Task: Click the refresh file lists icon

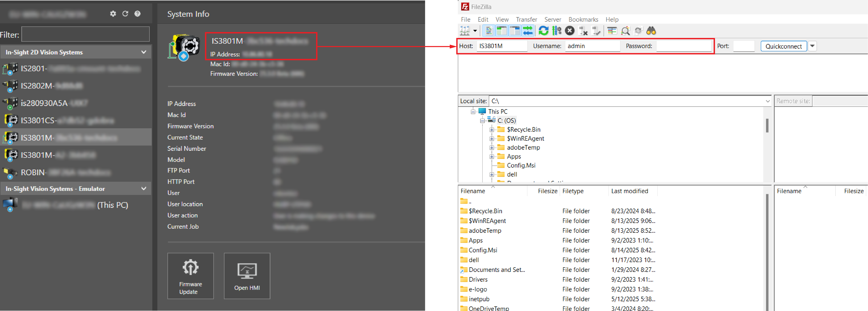Action: coord(543,31)
